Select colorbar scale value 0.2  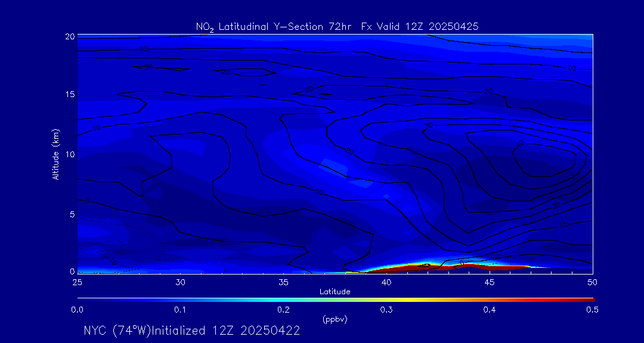(x=284, y=310)
